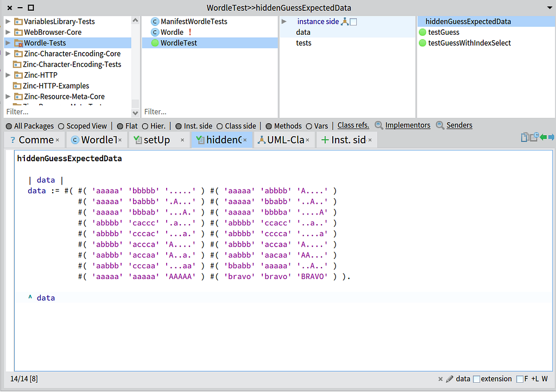Open the Inst. side method tab
Image resolution: width=556 pixels, height=392 pixels.
coord(346,140)
